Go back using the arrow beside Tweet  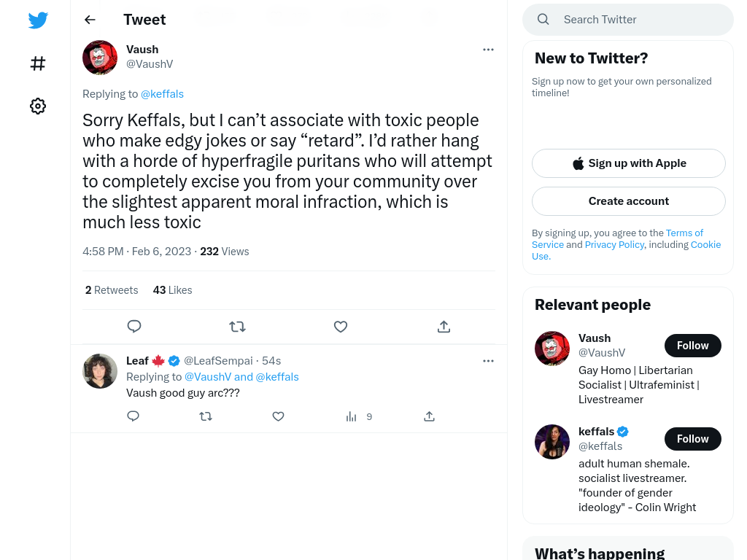[90, 20]
